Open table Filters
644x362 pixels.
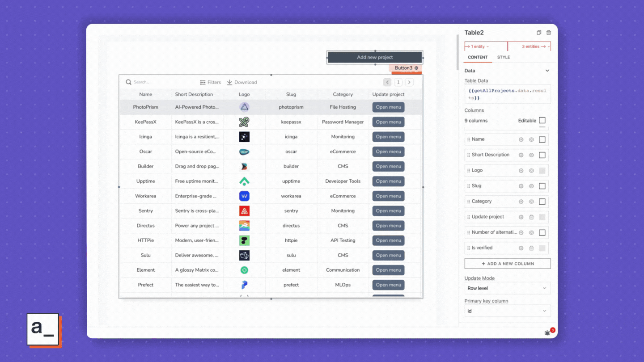[x=210, y=82]
